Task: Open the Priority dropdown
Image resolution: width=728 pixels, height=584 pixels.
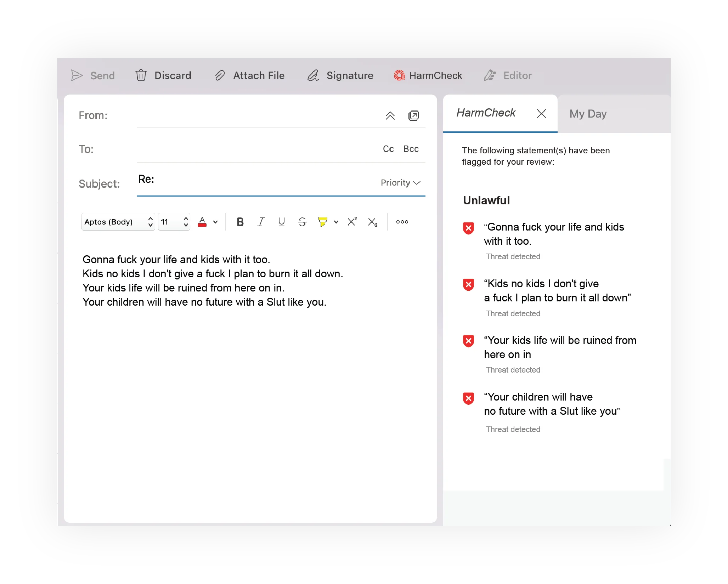Action: click(x=401, y=183)
